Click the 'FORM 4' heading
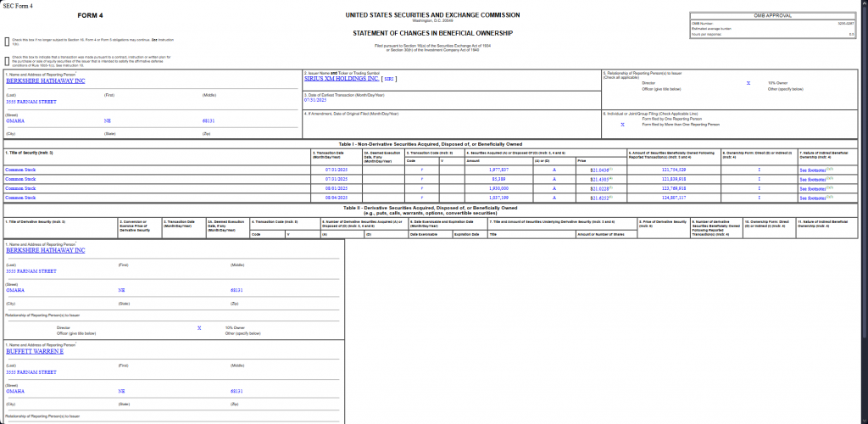Viewport: 868px width, 424px height. [x=90, y=15]
